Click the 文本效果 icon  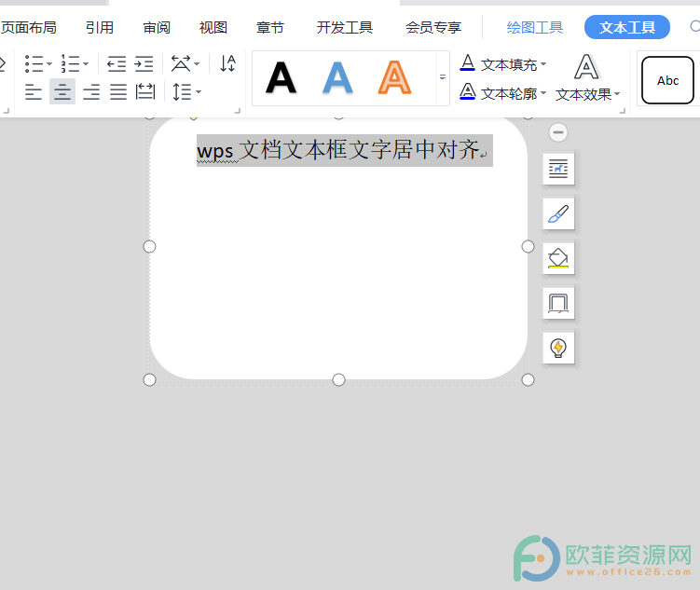[586, 68]
